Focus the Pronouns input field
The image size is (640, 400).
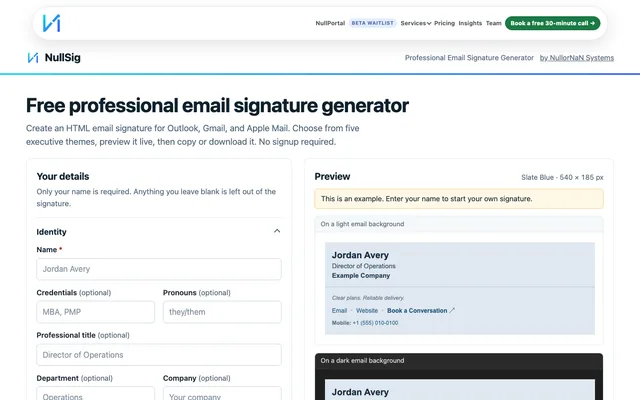[222, 312]
